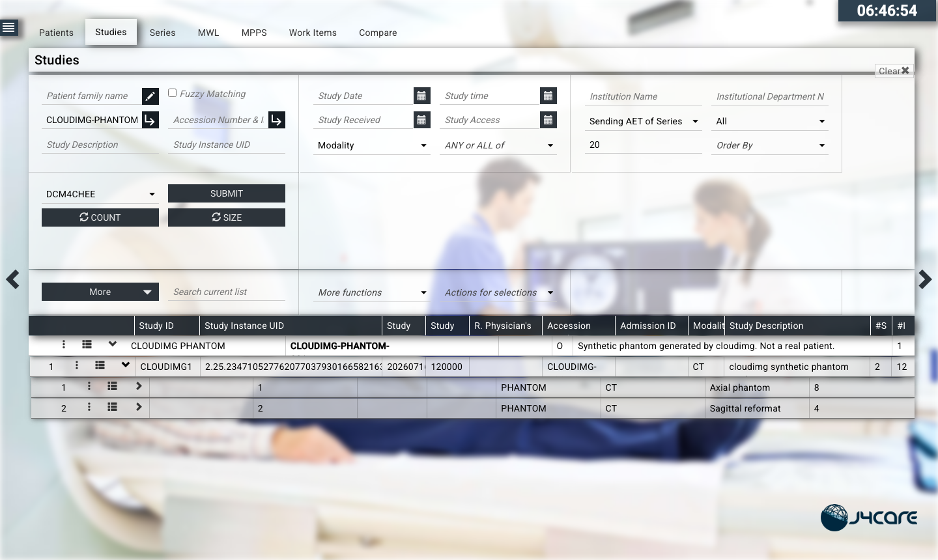Collapse the CLOUDIMG PHANTOM patient row
Screen dimensions: 938x560
click(x=113, y=344)
